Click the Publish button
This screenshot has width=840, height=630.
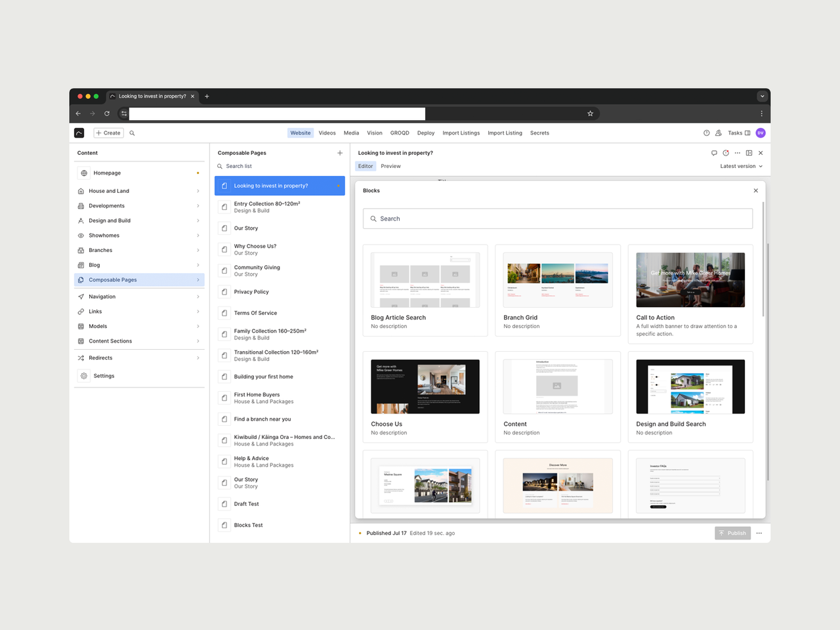[x=732, y=533]
